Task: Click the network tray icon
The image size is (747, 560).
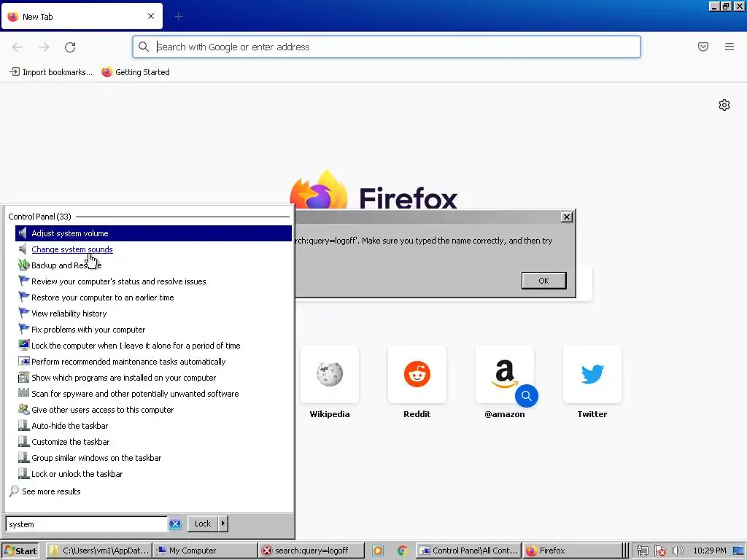Action: 642,551
